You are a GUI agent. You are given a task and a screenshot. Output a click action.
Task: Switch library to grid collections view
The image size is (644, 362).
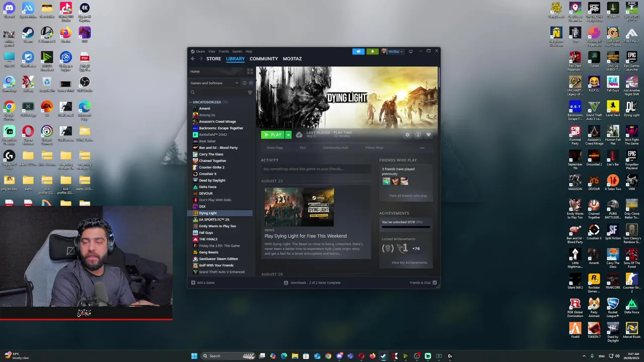coord(250,71)
